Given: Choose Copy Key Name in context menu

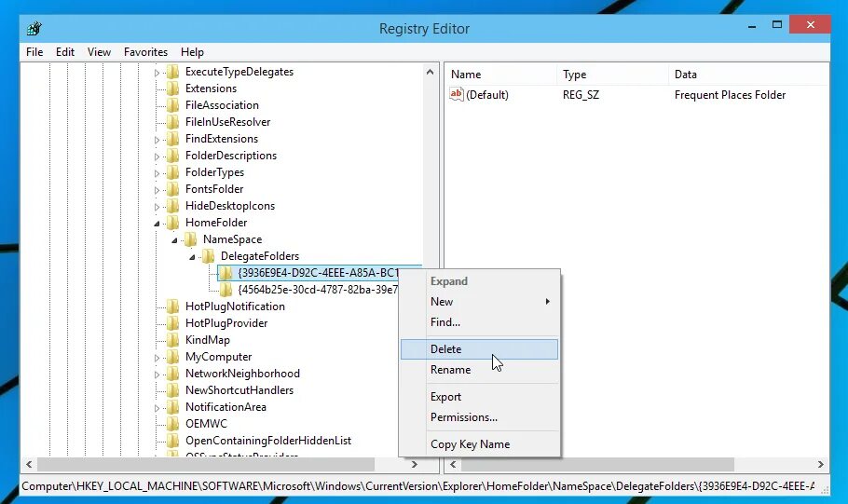Looking at the screenshot, I should 479,444.
